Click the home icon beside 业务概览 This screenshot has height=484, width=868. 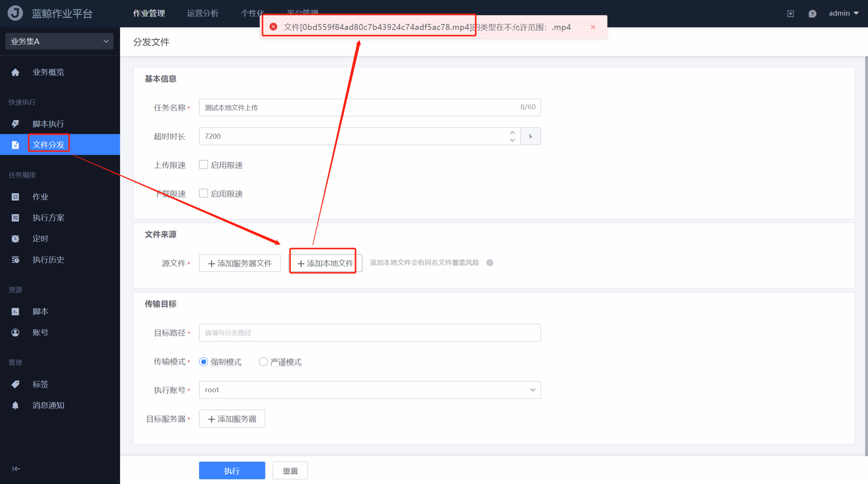point(15,73)
